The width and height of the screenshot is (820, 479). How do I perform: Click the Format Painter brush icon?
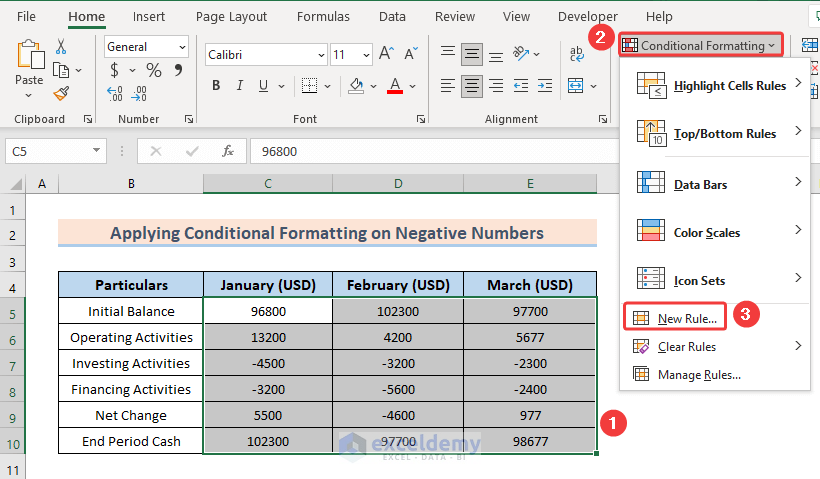pyautogui.click(x=61, y=94)
